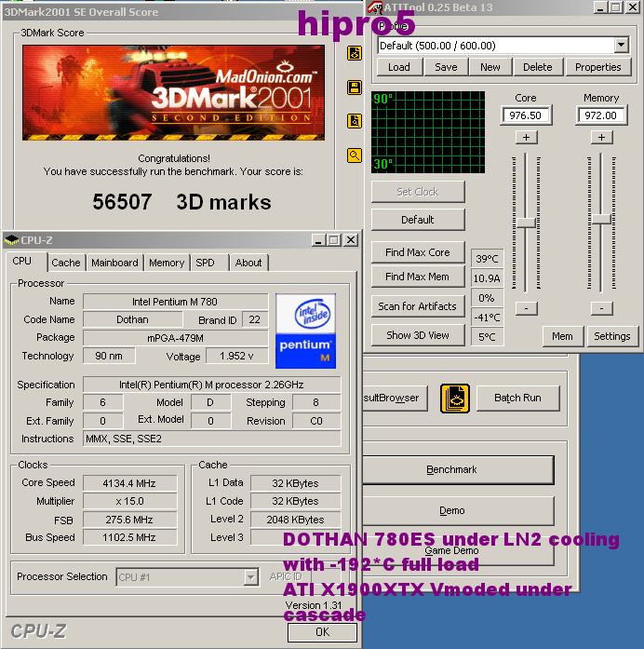This screenshot has width=644, height=649.
Task: Switch to the Cache tab in CPU-Z
Action: coord(66,263)
